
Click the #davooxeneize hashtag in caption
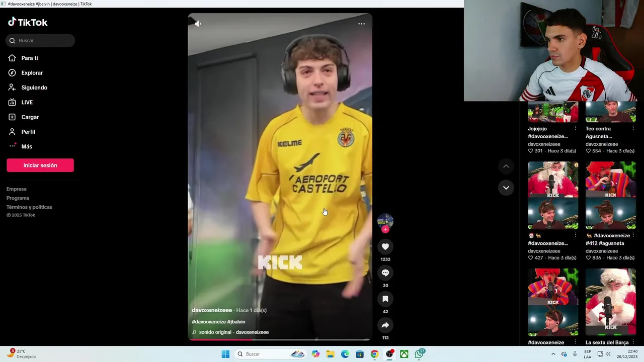209,322
